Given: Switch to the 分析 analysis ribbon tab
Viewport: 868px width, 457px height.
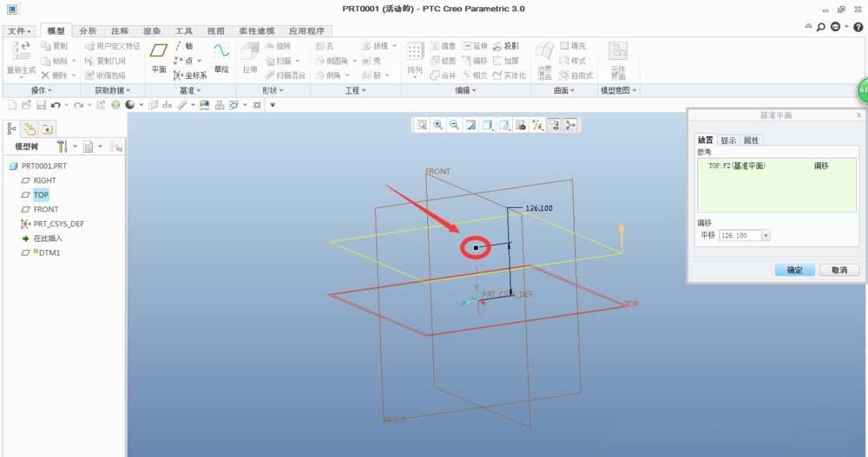Looking at the screenshot, I should (x=88, y=31).
